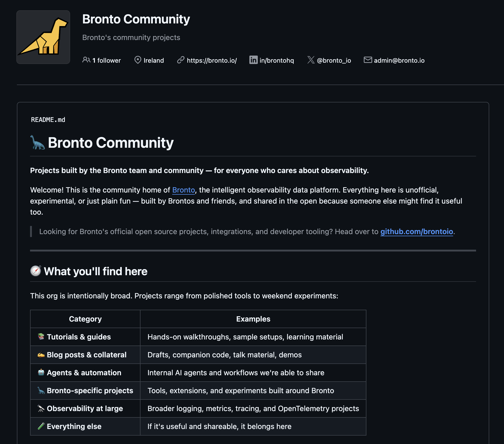Click the Bronto-specific projects cell
Screen dimensions: 504x444
pos(85,391)
